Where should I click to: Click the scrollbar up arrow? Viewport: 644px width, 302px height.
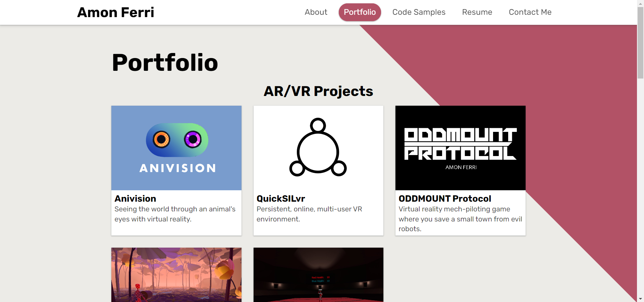640,3
